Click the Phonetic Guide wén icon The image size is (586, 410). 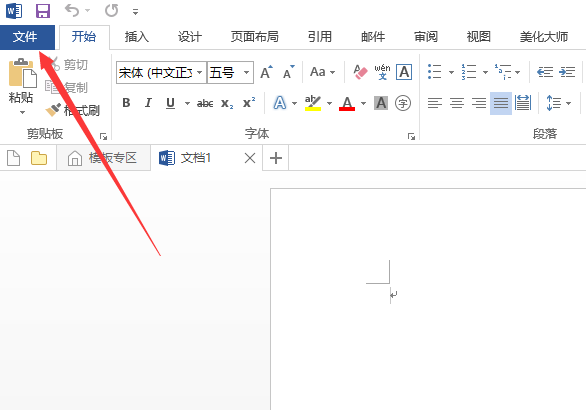[x=382, y=71]
